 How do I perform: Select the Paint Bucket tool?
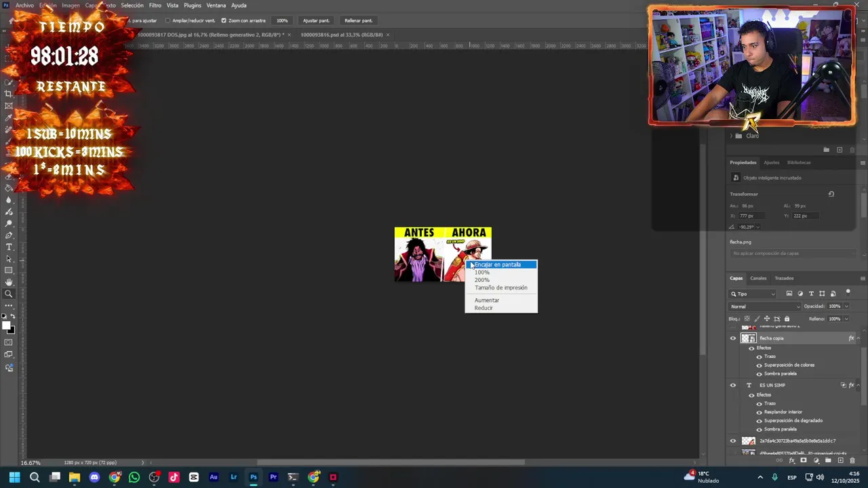tap(9, 188)
